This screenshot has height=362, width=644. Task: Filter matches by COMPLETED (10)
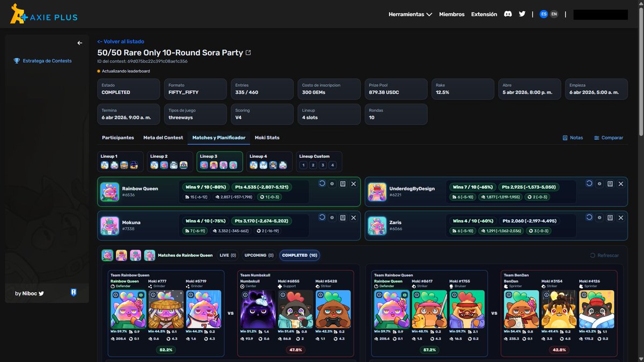tap(299, 255)
